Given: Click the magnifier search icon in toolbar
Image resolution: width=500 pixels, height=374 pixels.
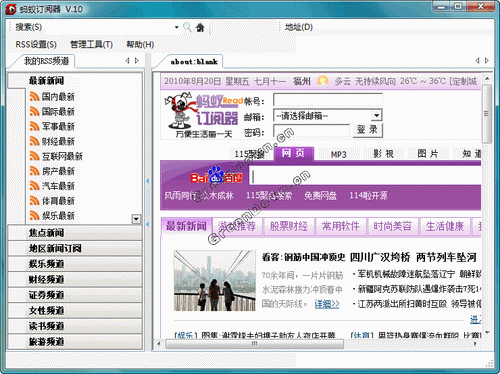Looking at the screenshot, I should point(187,27).
